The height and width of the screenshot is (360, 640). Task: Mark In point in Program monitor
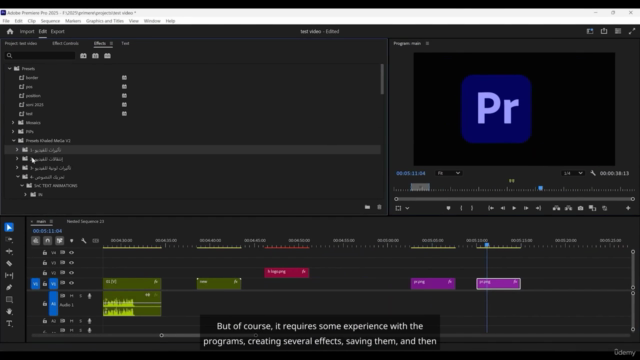461,208
